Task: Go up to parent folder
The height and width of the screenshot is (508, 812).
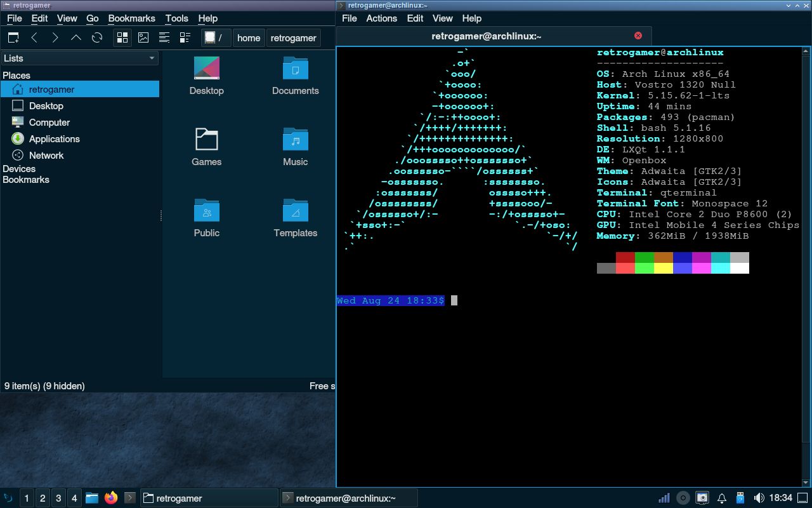Action: click(76, 37)
